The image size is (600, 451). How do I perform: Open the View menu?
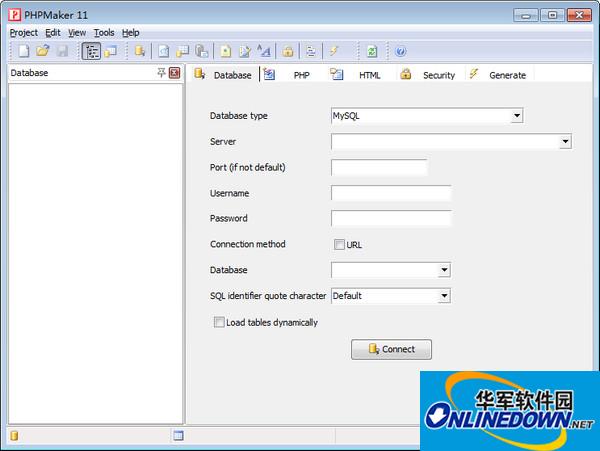click(77, 33)
